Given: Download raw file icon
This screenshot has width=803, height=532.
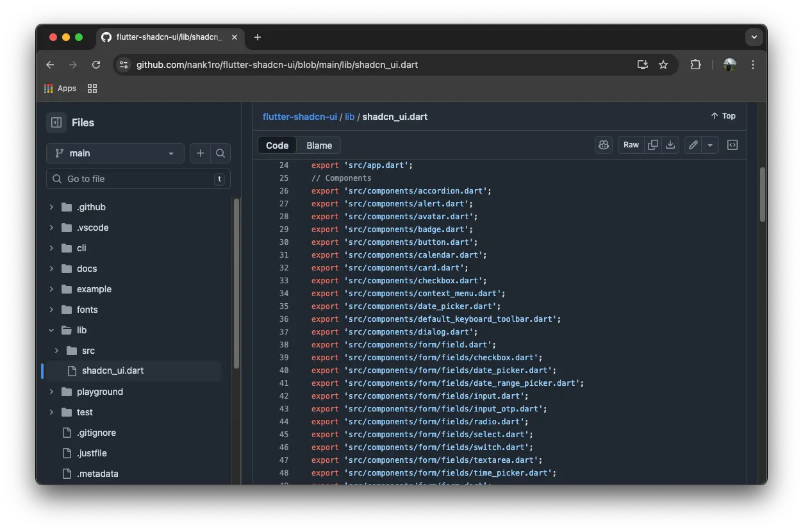Looking at the screenshot, I should [x=670, y=145].
